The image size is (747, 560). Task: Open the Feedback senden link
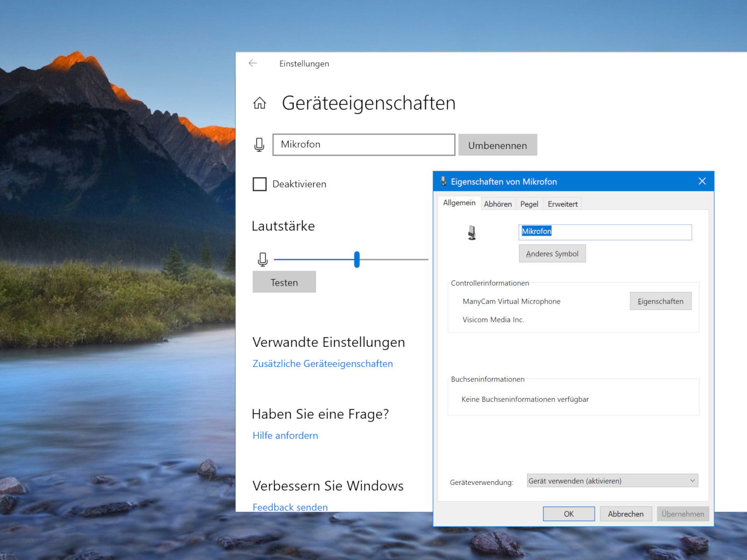pos(290,507)
